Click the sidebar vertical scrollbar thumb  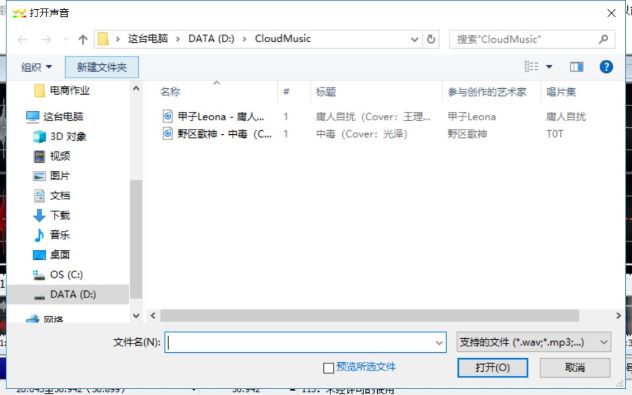(x=136, y=239)
